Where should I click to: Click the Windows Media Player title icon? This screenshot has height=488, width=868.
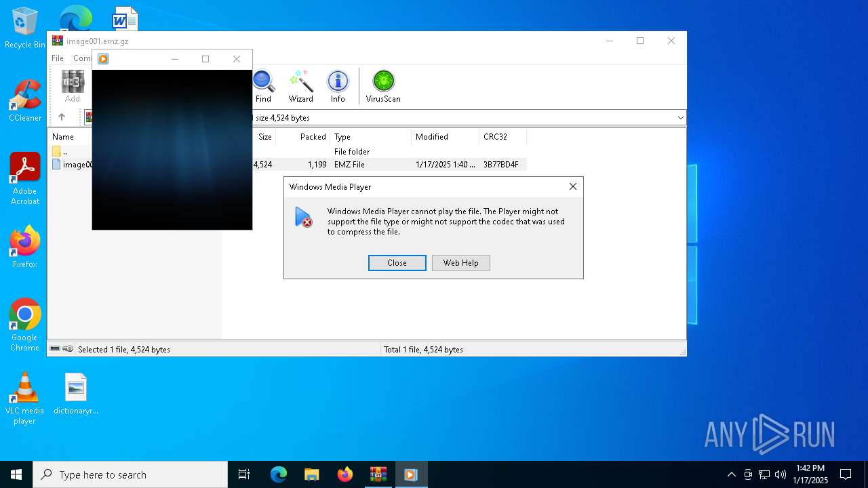(x=103, y=59)
